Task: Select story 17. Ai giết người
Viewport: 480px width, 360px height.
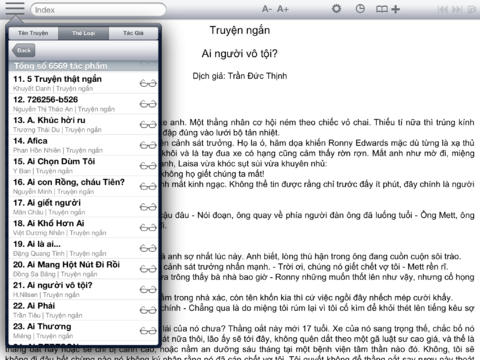Action: coord(83,207)
